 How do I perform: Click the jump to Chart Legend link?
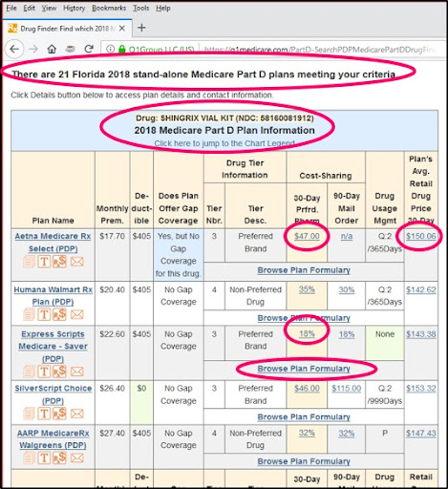224,143
